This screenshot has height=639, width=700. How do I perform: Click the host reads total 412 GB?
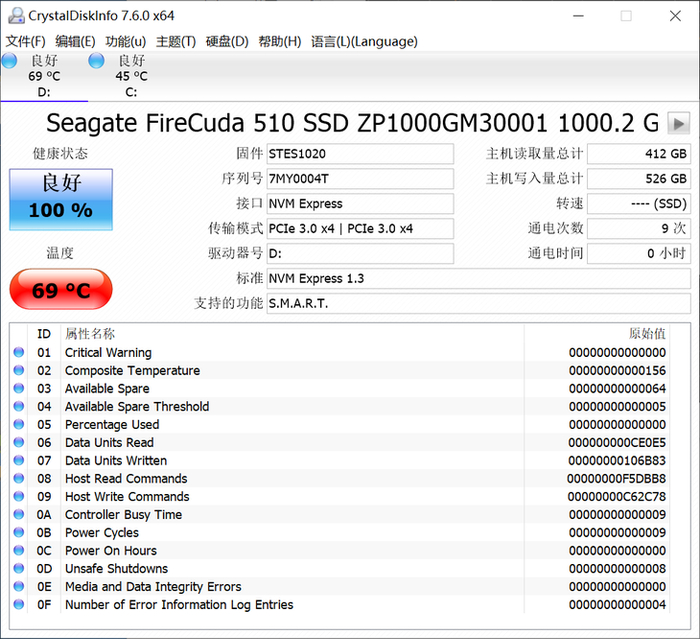point(639,154)
